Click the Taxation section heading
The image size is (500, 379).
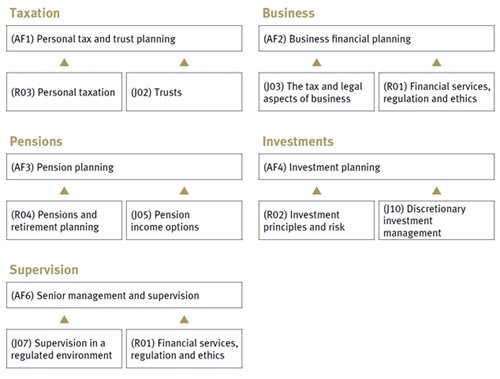(35, 13)
